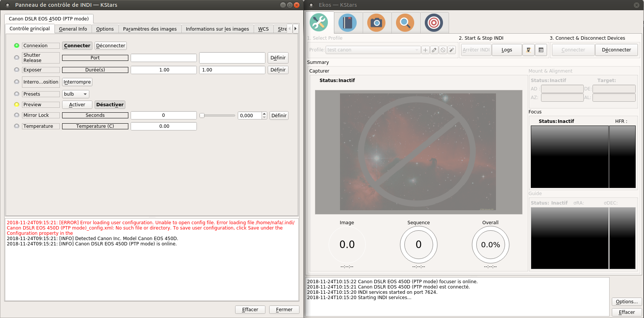
Task: Click the Sequence progress circle
Action: pyautogui.click(x=419, y=245)
